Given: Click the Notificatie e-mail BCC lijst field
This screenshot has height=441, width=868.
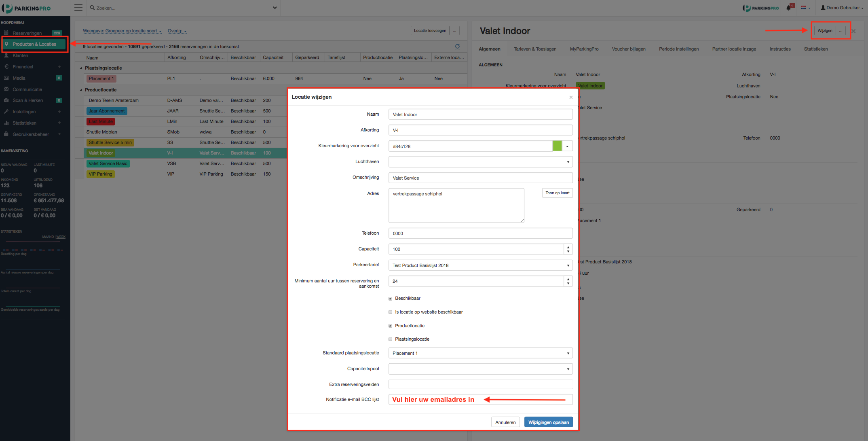Looking at the screenshot, I should [x=480, y=399].
